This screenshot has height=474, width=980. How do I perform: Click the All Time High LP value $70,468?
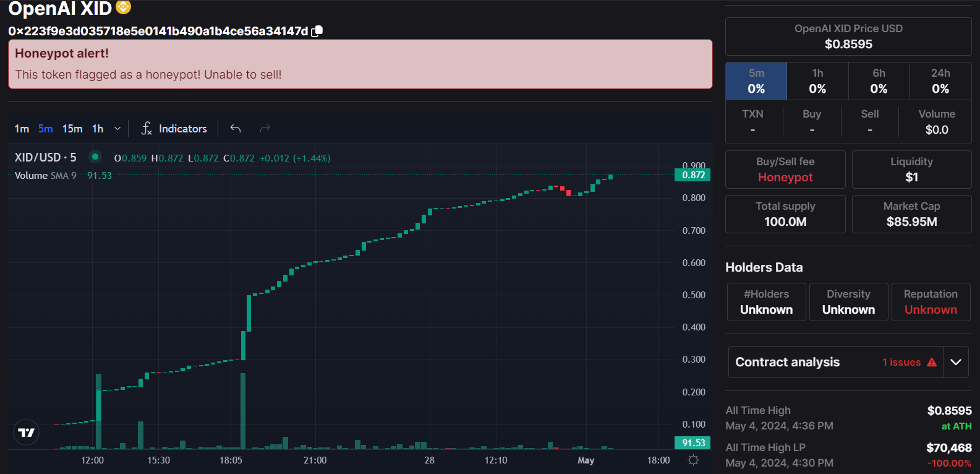(x=949, y=448)
